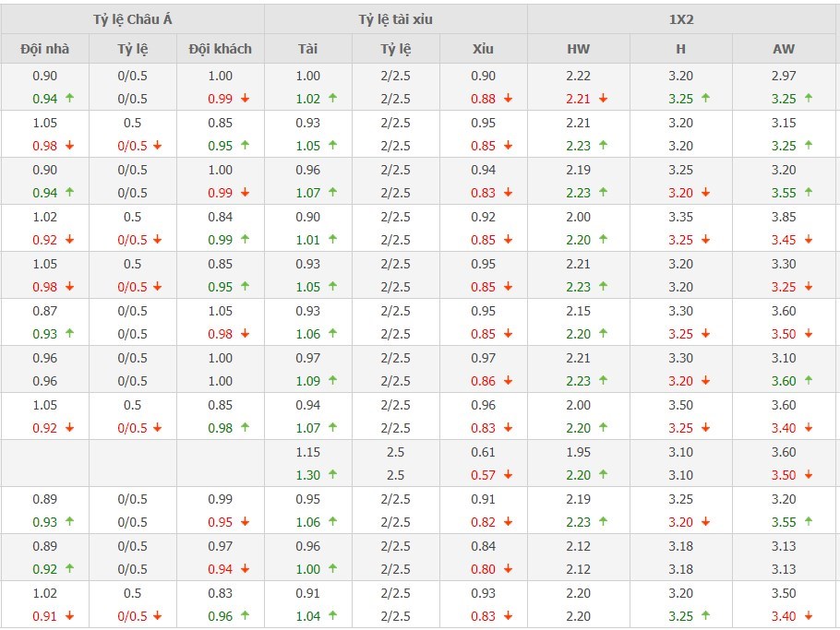This screenshot has height=630, width=840.
Task: Select the AW column header
Action: [784, 49]
